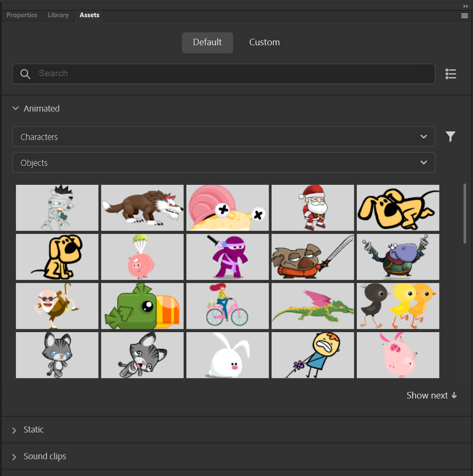473x476 pixels.
Task: Select the Santa Claus character thumbnail
Action: (x=312, y=208)
